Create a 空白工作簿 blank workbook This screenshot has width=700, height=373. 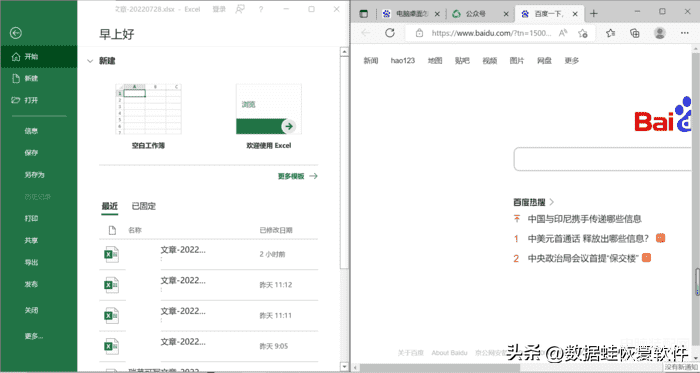click(x=148, y=116)
